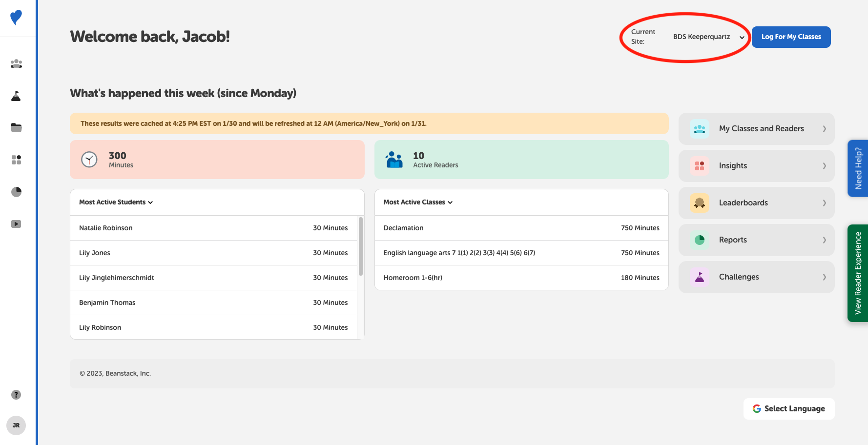Click the JR profile avatar
This screenshot has height=445, width=868.
(x=16, y=425)
